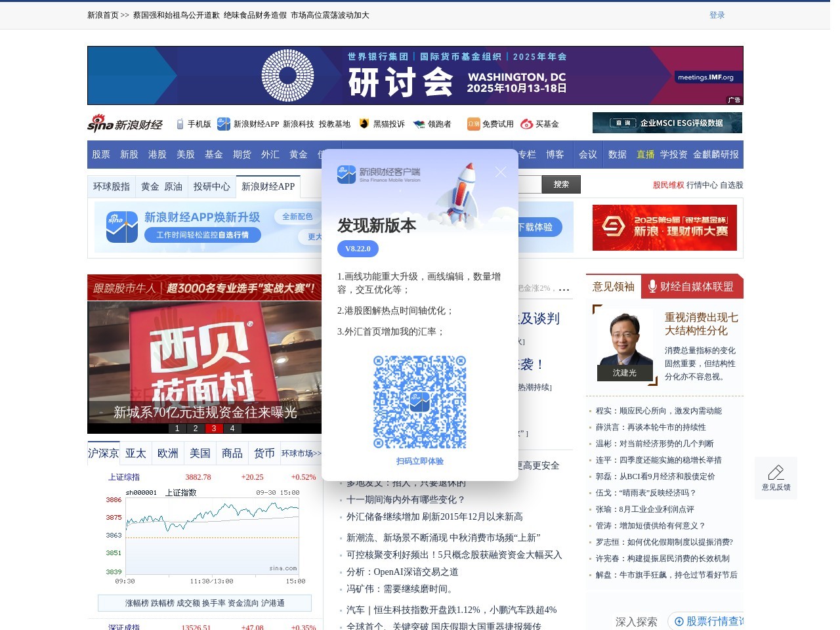Open the 买基金 icon
Image resolution: width=840 pixels, height=630 pixels.
[x=526, y=124]
